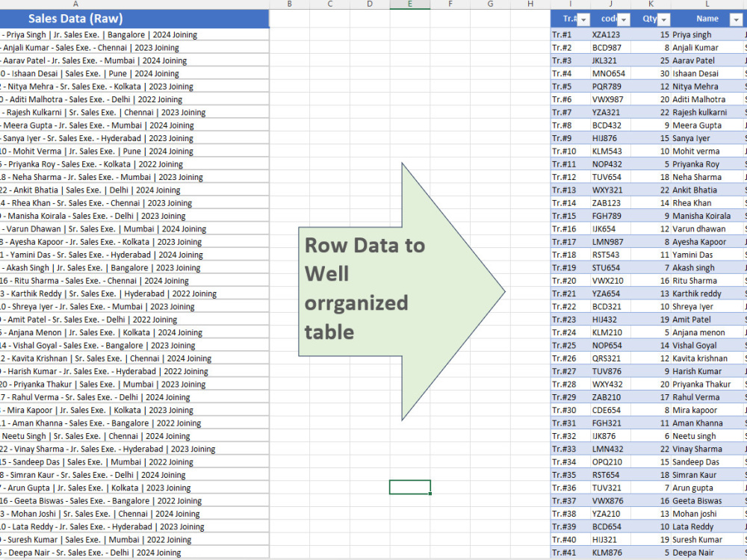747x560 pixels.
Task: Click code cell WXY321
Action: [611, 190]
